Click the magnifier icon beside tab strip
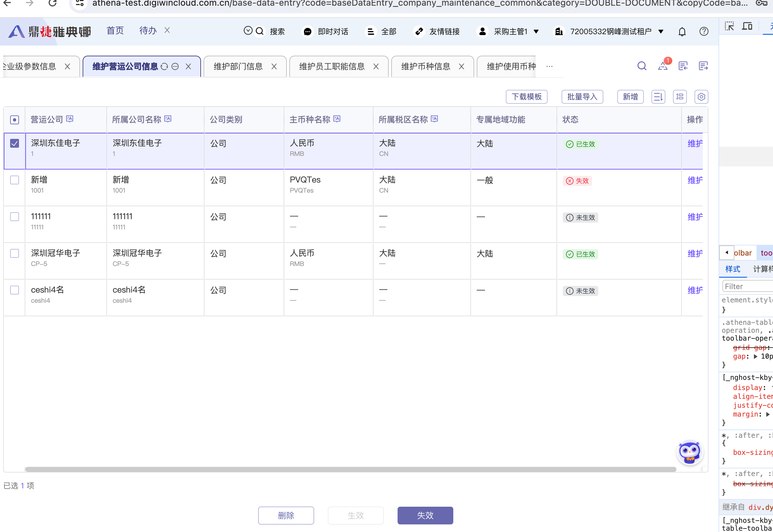This screenshot has width=773, height=532. 642,66
